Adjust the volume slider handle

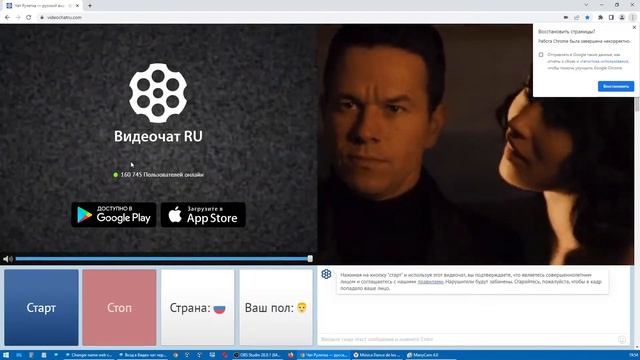pyautogui.click(x=310, y=258)
